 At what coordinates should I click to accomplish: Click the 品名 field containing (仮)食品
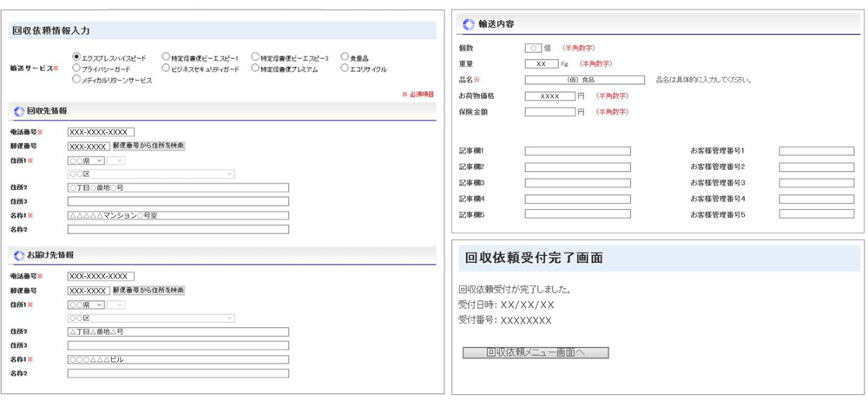(x=584, y=80)
